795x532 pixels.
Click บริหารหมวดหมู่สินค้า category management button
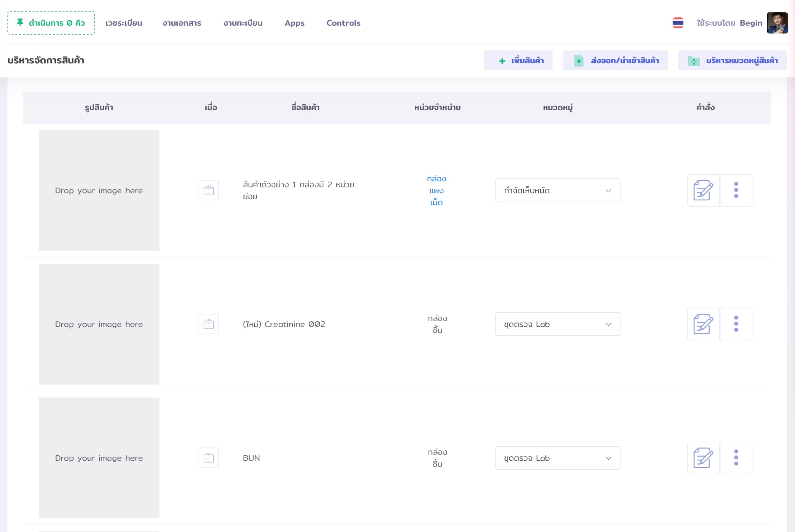click(732, 60)
